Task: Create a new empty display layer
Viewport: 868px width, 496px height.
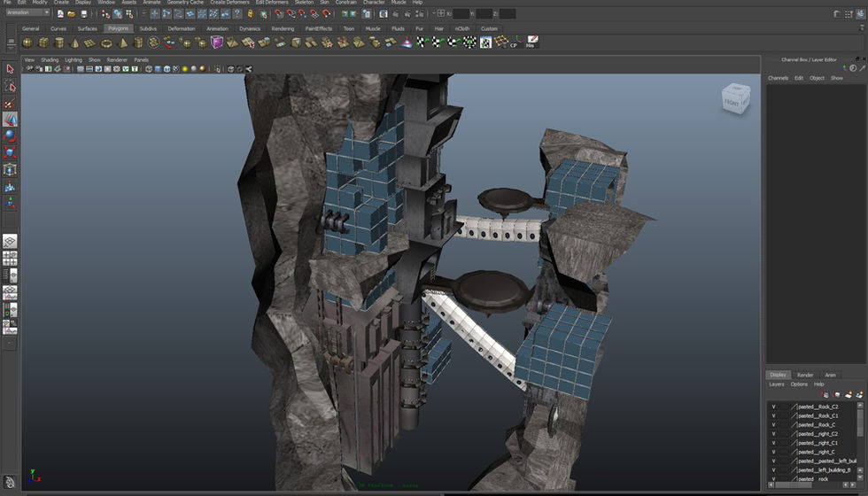Action: point(849,395)
